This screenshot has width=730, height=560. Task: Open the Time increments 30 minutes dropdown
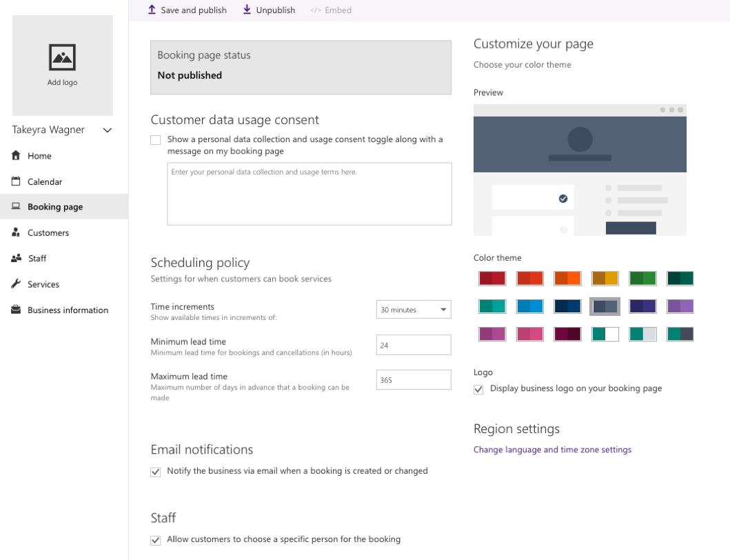pyautogui.click(x=414, y=310)
